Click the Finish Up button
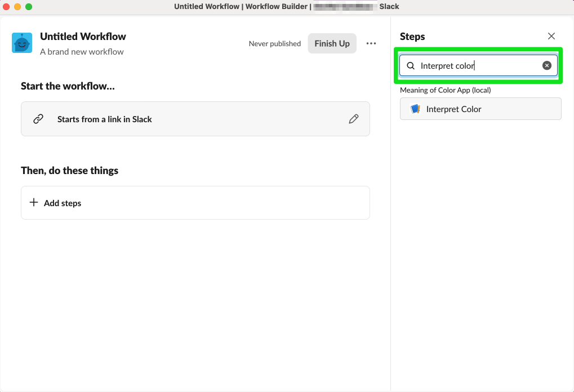 click(x=332, y=43)
